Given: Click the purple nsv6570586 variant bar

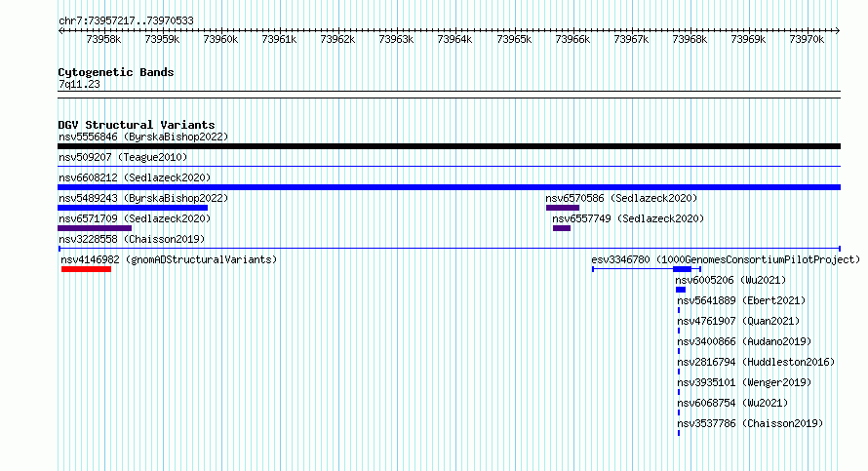Looking at the screenshot, I should point(563,208).
